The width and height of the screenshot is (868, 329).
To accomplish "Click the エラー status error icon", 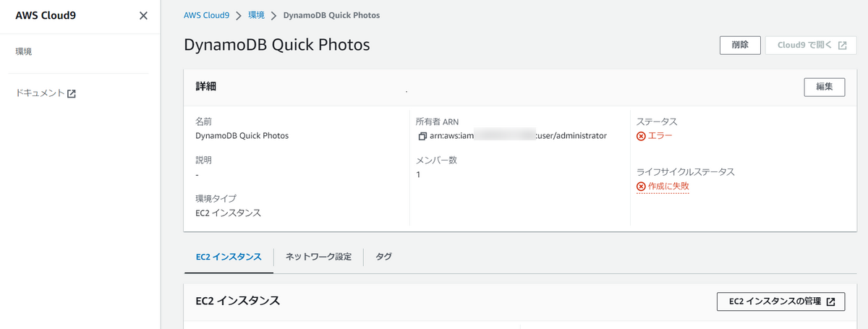I will (x=641, y=136).
